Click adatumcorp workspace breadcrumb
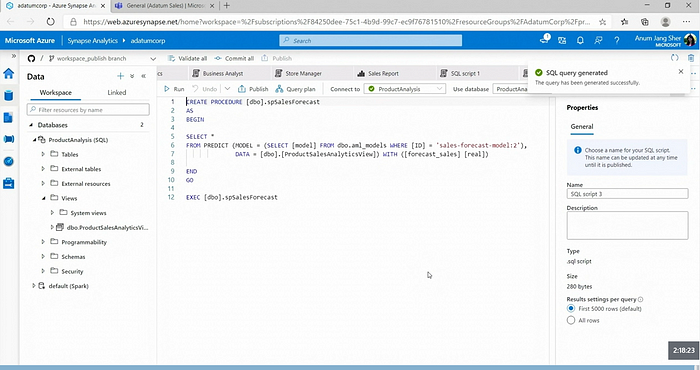This screenshot has height=370, width=700. tap(148, 41)
